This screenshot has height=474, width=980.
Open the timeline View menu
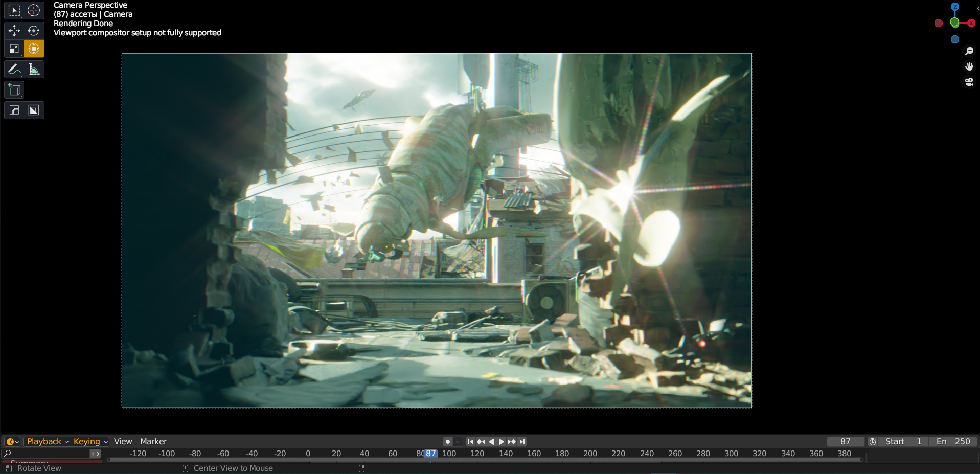click(x=123, y=442)
